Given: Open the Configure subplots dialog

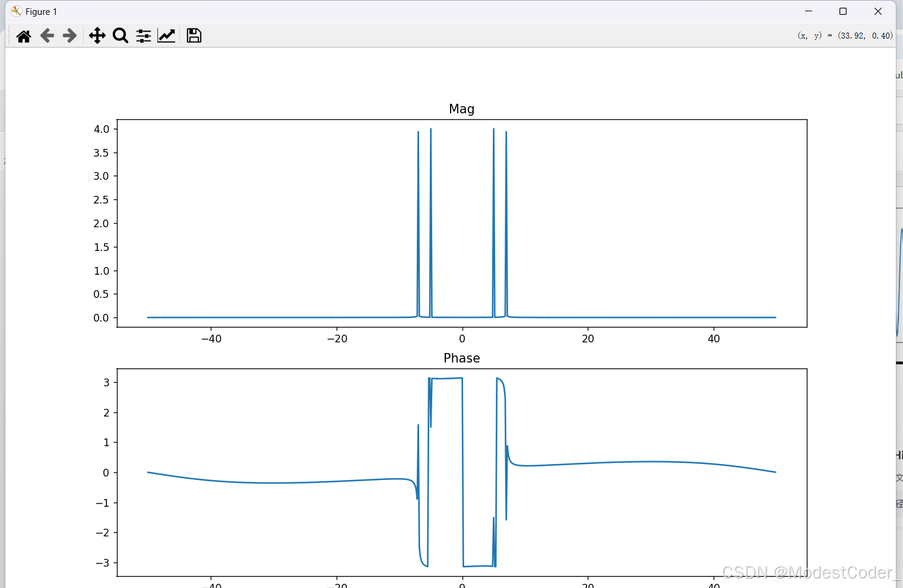Looking at the screenshot, I should (x=144, y=36).
